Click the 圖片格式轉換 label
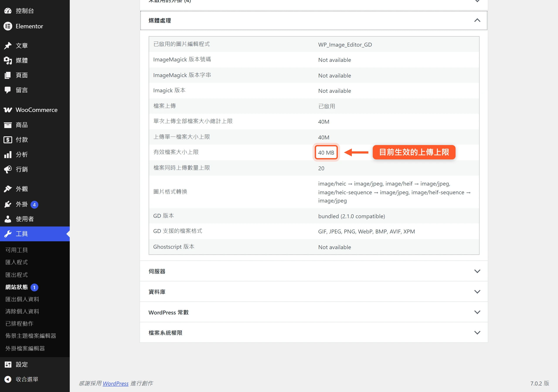The height and width of the screenshot is (392, 558). [170, 192]
